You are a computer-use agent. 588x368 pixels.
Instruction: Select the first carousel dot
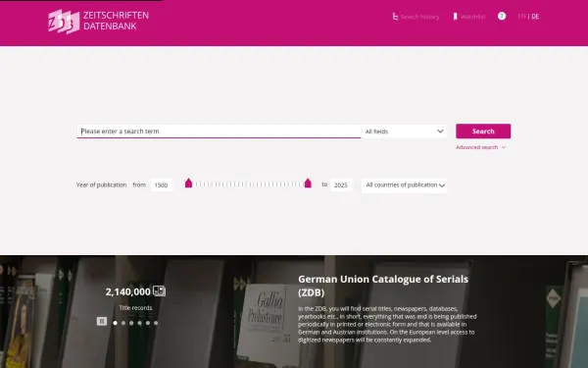115,323
